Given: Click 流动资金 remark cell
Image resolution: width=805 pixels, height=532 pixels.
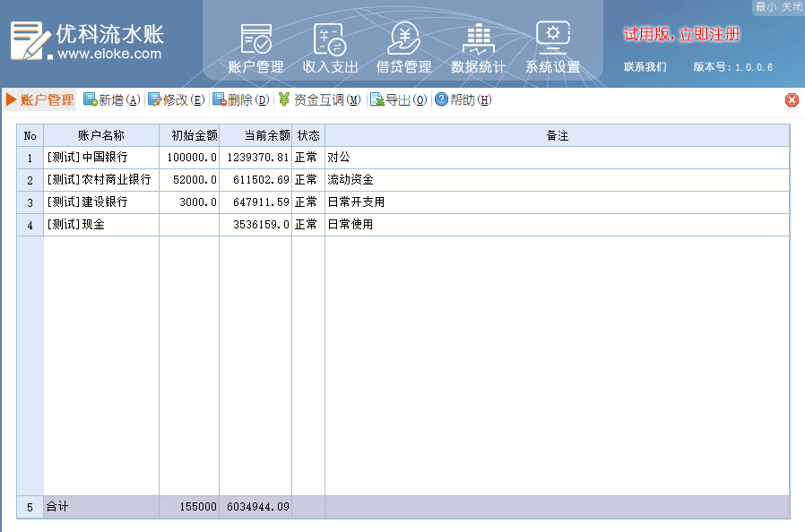Looking at the screenshot, I should coord(557,179).
